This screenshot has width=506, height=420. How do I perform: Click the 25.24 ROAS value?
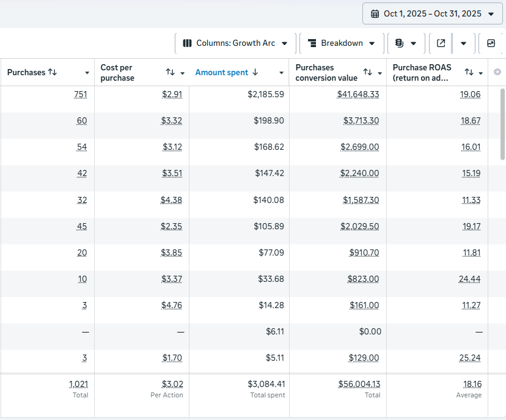471,358
